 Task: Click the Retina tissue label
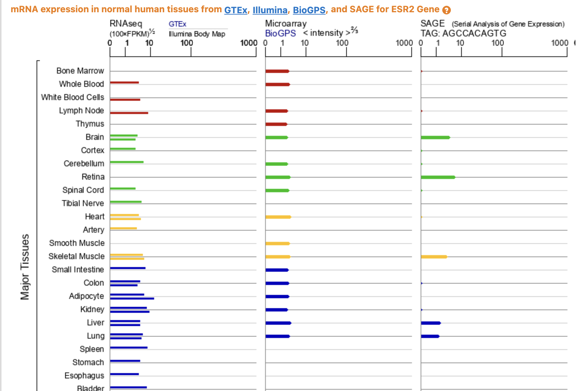pos(93,177)
